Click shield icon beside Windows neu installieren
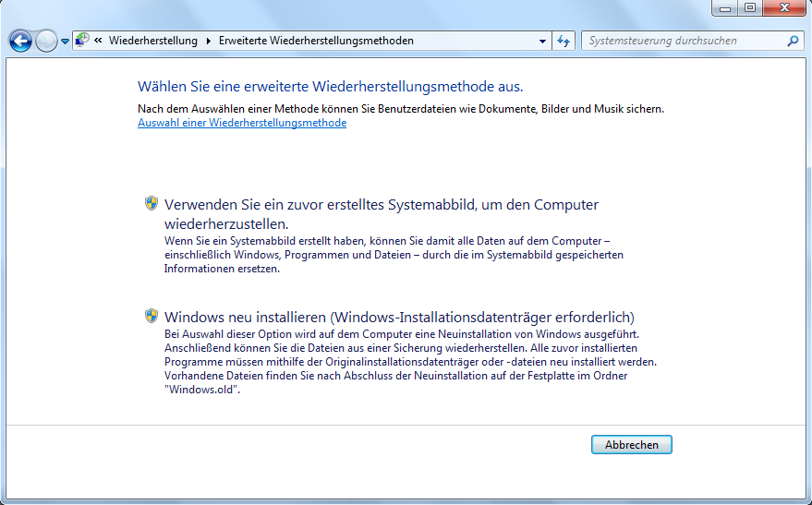 click(x=151, y=316)
